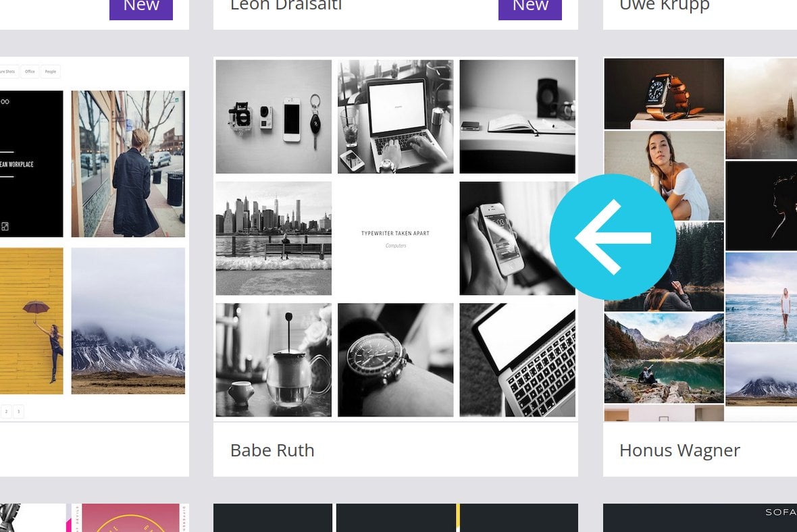
Task: Open the yellow wall umbrella photo
Action: coord(32,321)
